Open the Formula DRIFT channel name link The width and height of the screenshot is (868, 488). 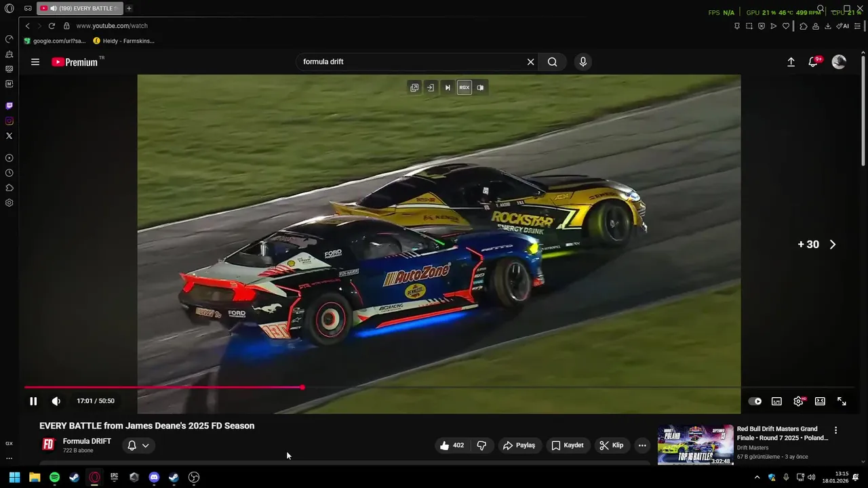pos(87,441)
